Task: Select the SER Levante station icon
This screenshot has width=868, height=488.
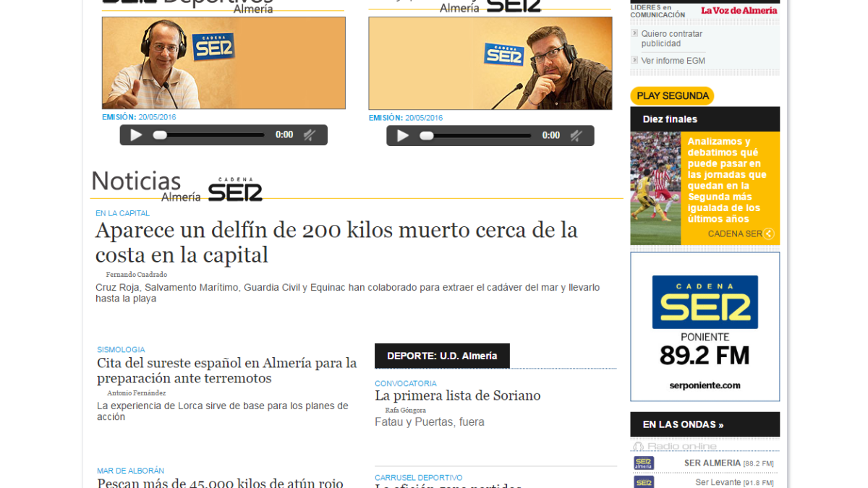Action: 643,482
